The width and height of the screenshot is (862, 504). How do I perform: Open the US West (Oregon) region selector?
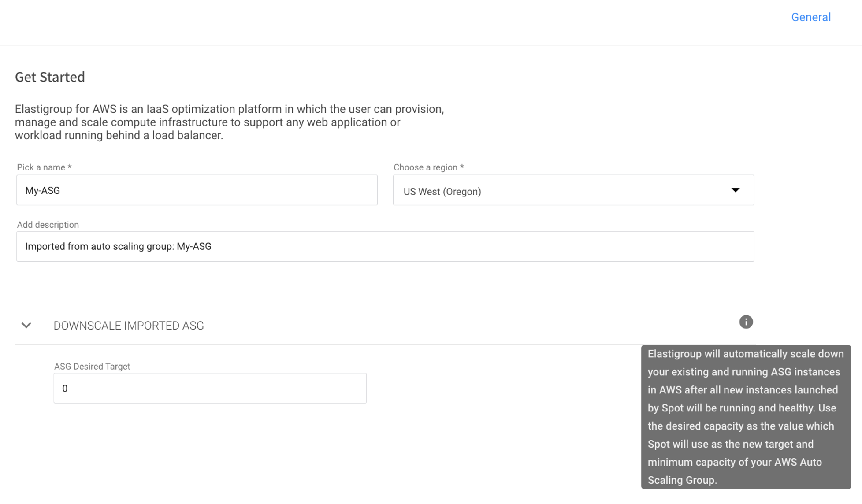[x=573, y=190]
